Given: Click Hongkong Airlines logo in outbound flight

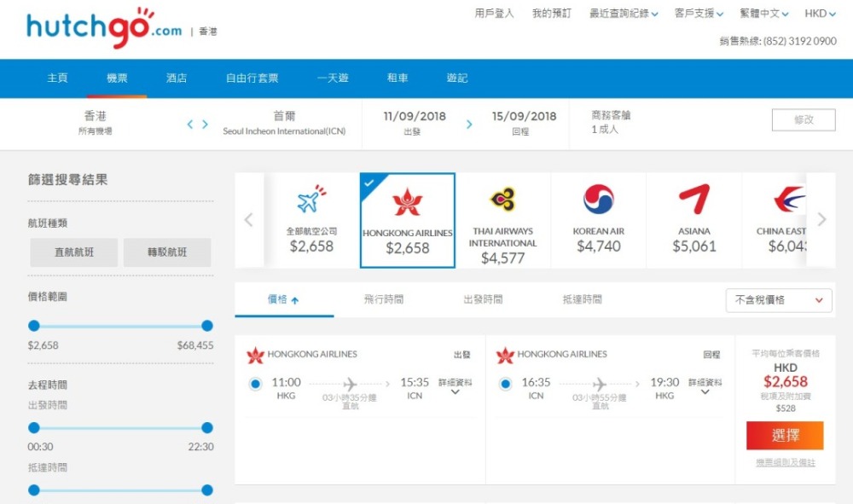Looking at the screenshot, I should point(255,355).
